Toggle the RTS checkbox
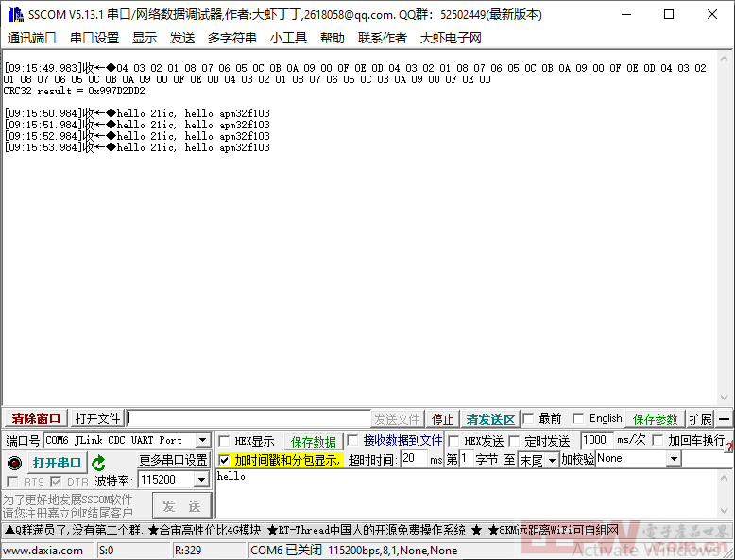This screenshot has height=560, width=735. (12, 482)
